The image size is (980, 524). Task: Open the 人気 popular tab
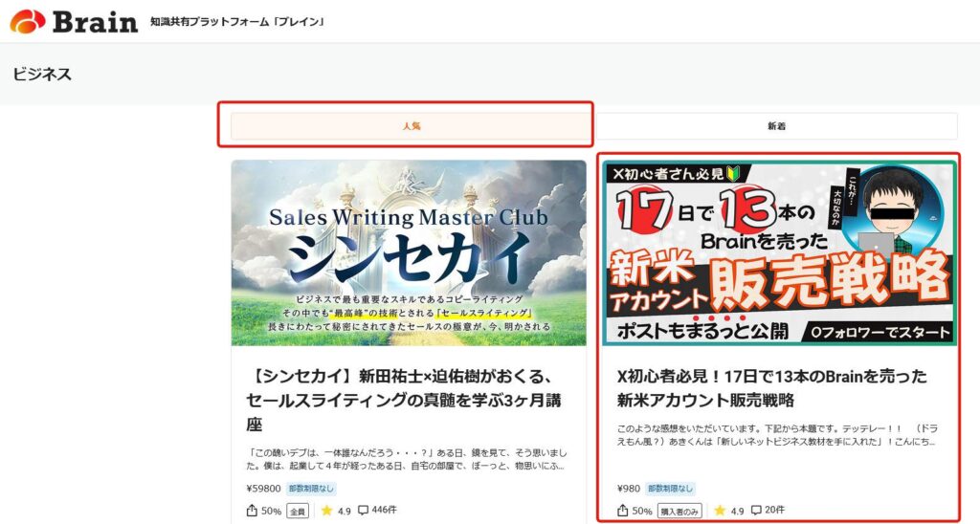[x=412, y=125]
